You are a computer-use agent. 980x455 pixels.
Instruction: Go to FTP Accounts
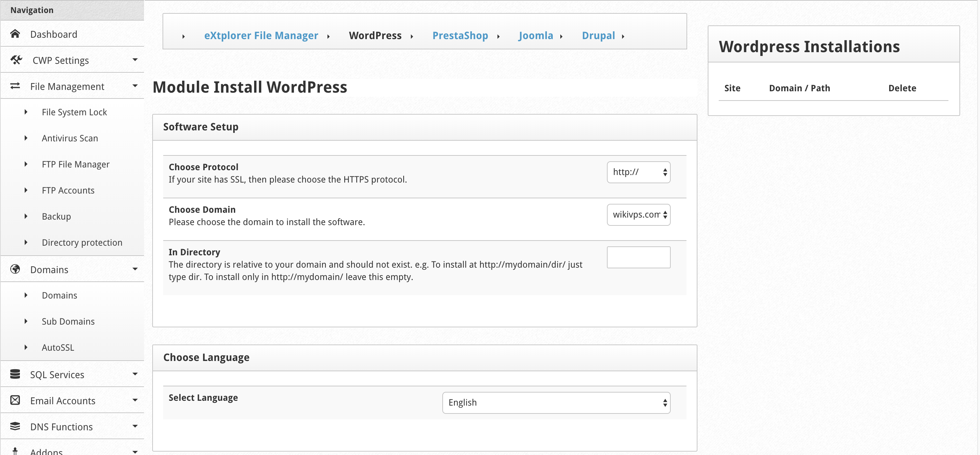pyautogui.click(x=68, y=190)
